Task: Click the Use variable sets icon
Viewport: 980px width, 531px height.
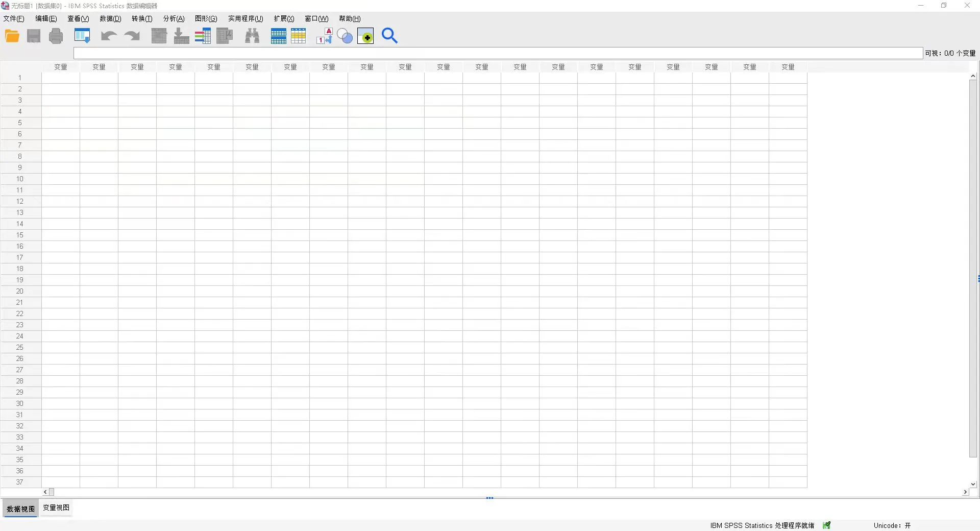Action: tap(345, 36)
